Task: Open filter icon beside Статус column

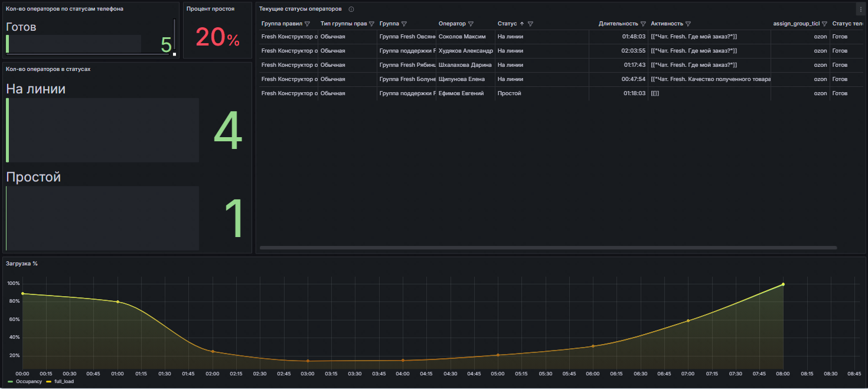Action: point(530,24)
